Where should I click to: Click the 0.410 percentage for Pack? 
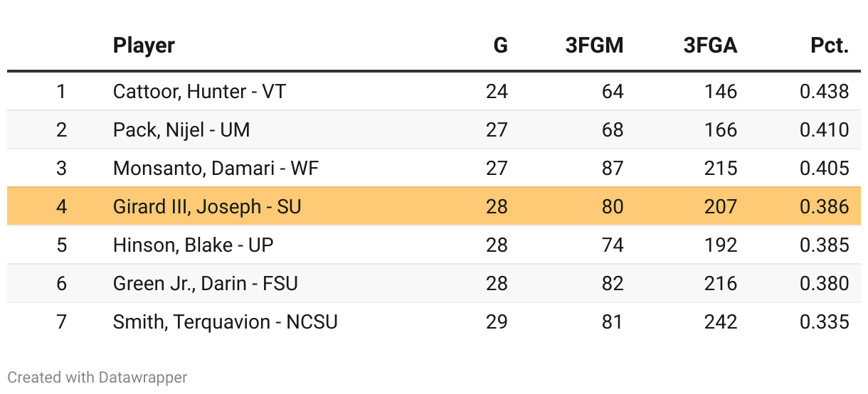(x=824, y=130)
